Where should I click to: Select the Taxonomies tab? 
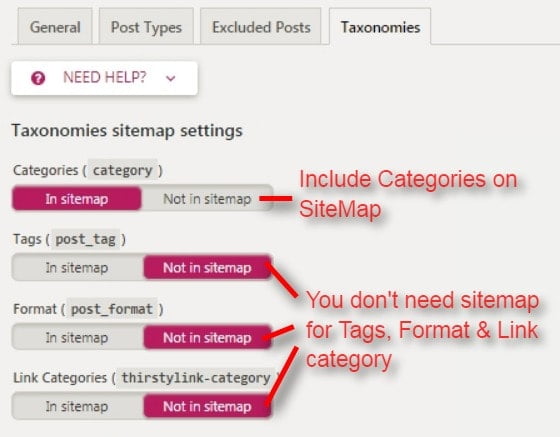click(380, 27)
